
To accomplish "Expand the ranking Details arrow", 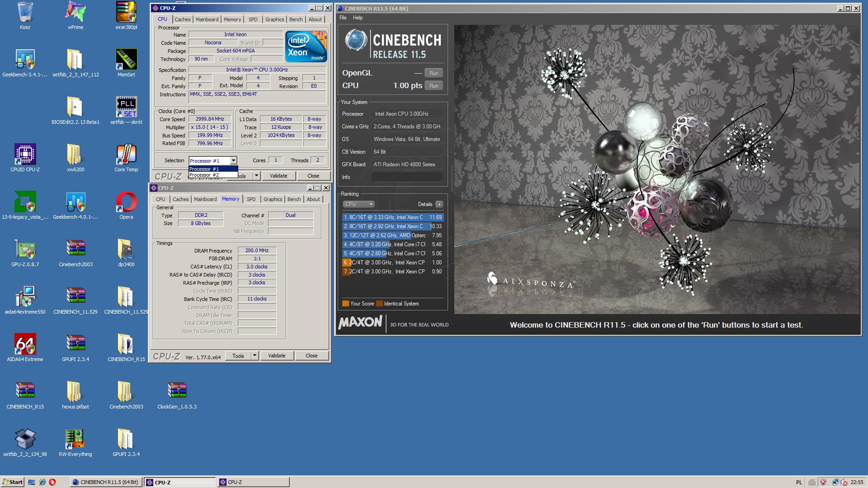I will click(x=439, y=204).
